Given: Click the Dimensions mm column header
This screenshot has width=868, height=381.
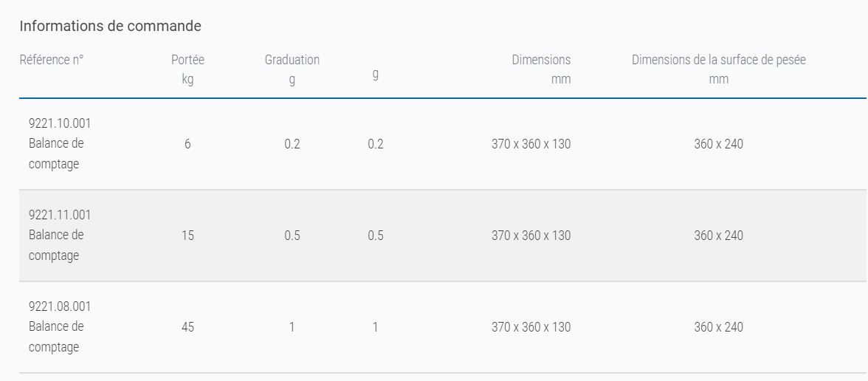Looking at the screenshot, I should (x=541, y=69).
